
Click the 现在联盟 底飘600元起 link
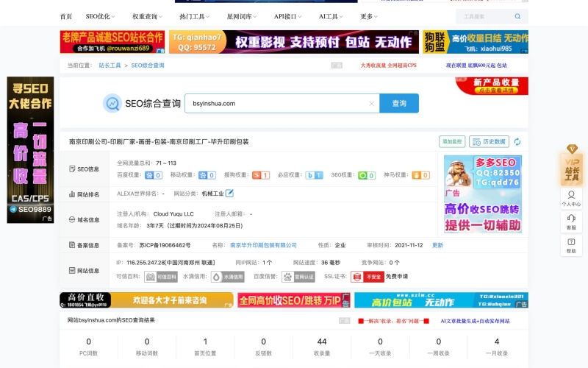(476, 66)
